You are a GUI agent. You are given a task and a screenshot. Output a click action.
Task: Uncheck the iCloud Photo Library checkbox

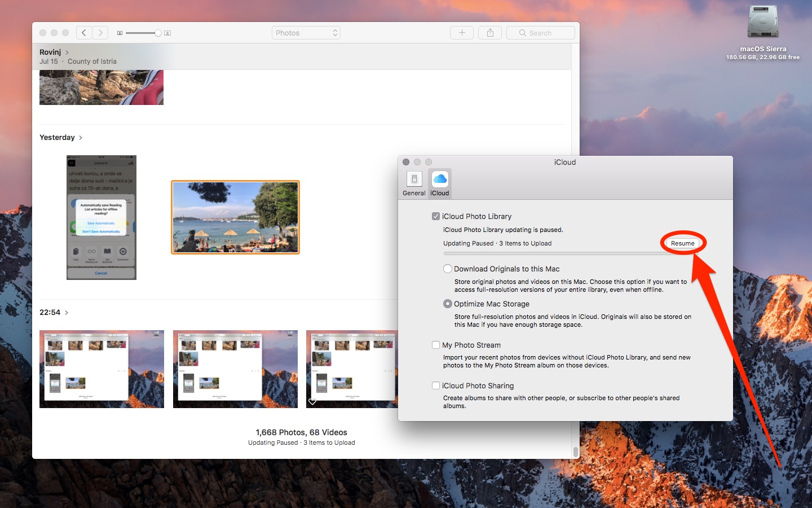click(x=436, y=216)
